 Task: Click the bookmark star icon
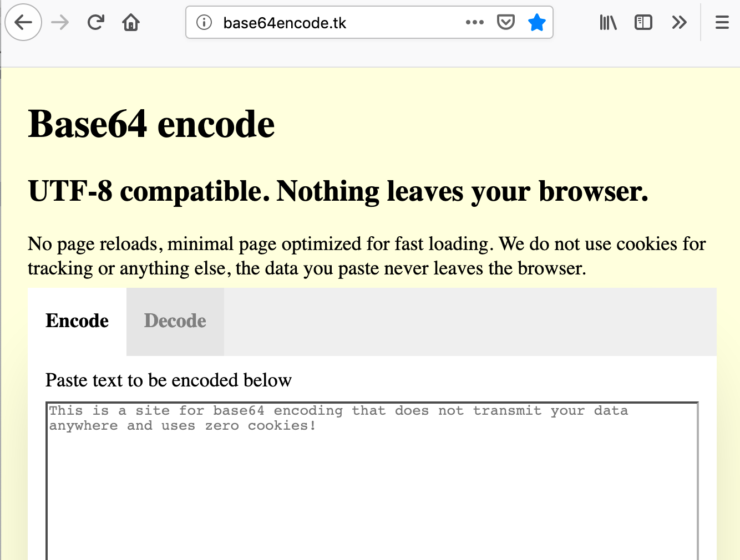click(536, 22)
